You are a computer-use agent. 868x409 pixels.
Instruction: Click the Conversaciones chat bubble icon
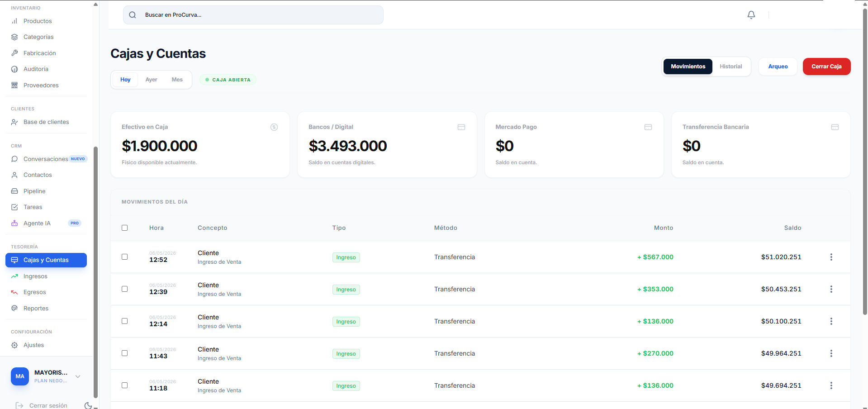(x=14, y=159)
